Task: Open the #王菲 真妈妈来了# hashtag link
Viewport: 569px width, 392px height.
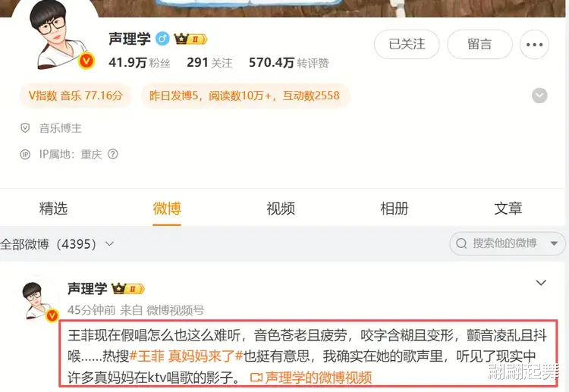Action: [x=186, y=356]
